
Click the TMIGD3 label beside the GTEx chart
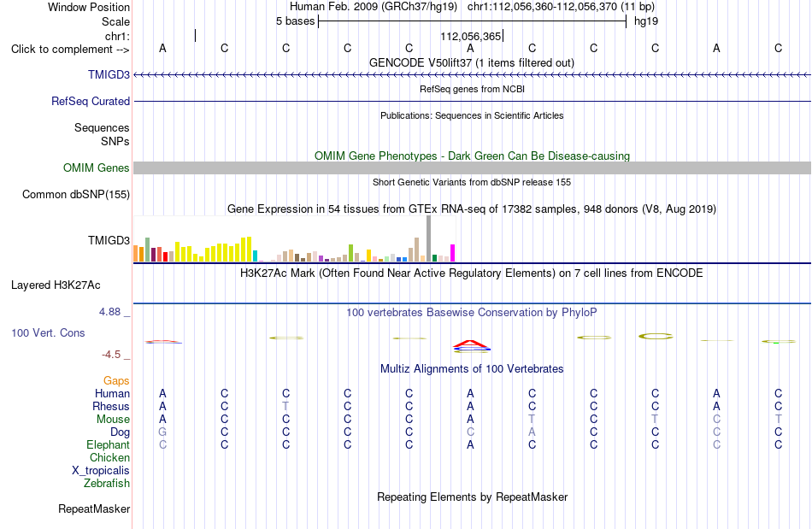(x=109, y=240)
